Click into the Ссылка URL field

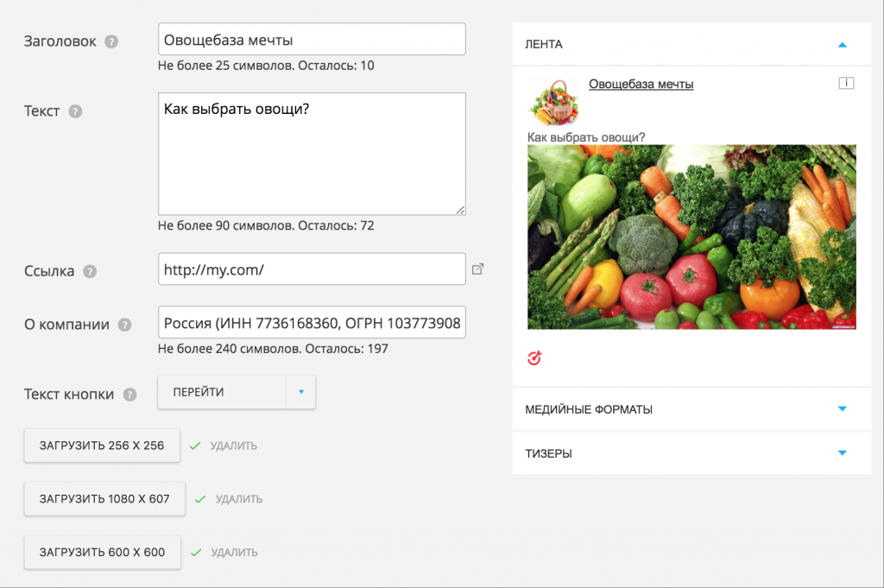coord(312,269)
